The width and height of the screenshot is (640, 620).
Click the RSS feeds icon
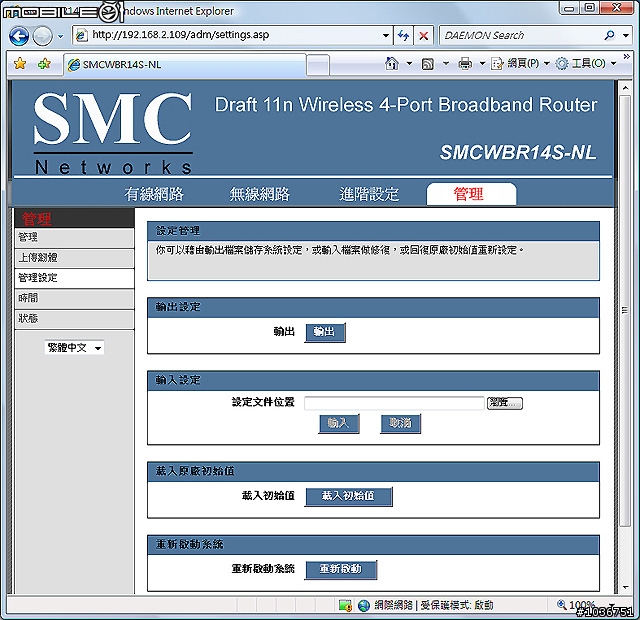click(428, 64)
